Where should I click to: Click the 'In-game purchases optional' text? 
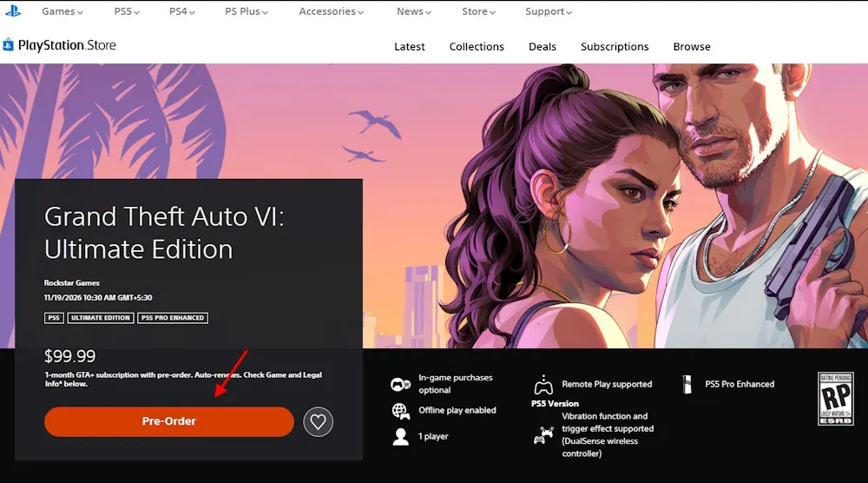456,384
